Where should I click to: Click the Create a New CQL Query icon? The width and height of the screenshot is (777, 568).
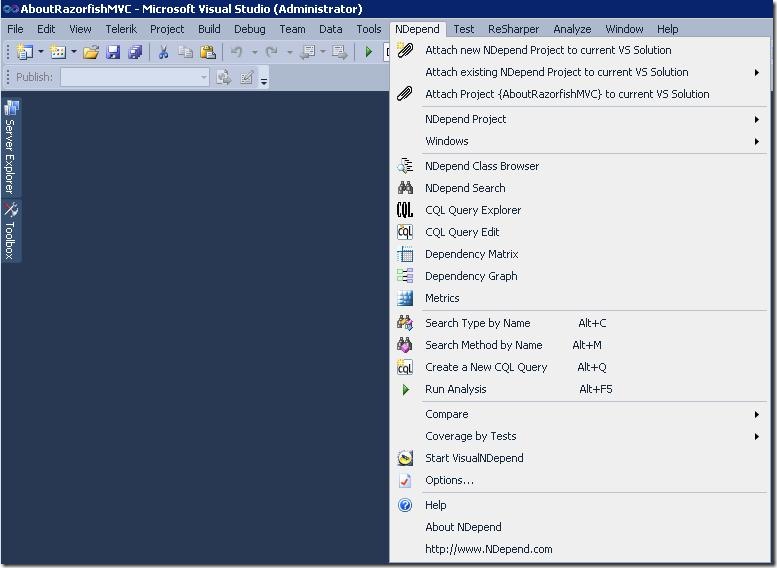pos(405,367)
